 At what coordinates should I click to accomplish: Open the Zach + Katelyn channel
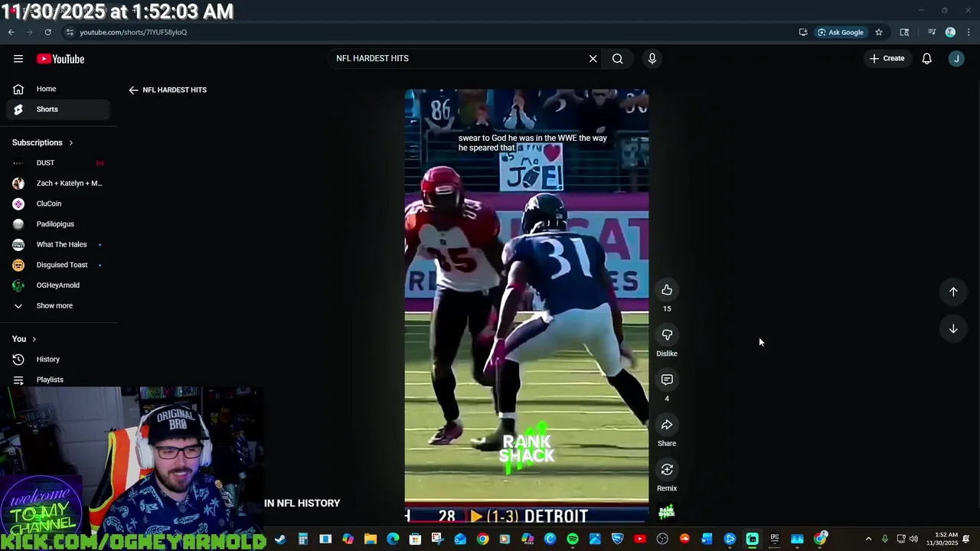pyautogui.click(x=58, y=184)
